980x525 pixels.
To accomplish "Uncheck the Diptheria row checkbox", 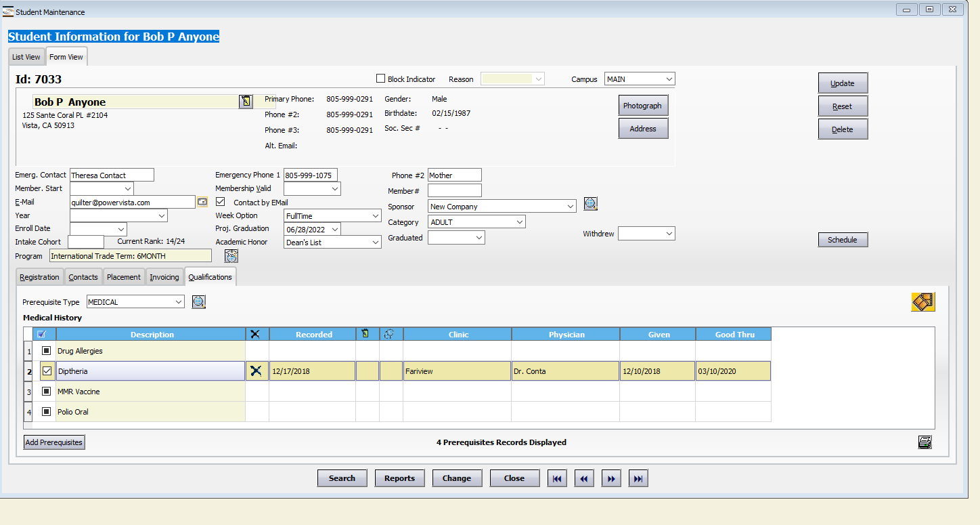I will 47,371.
